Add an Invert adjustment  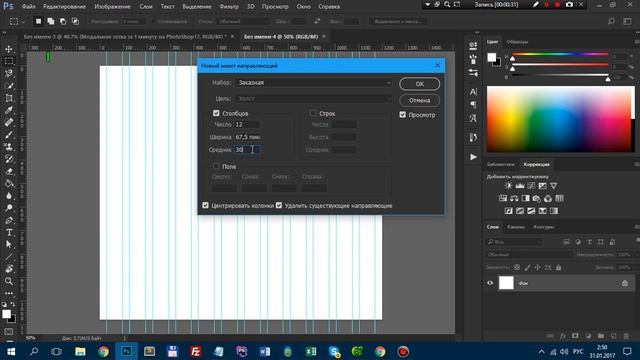tap(508, 211)
